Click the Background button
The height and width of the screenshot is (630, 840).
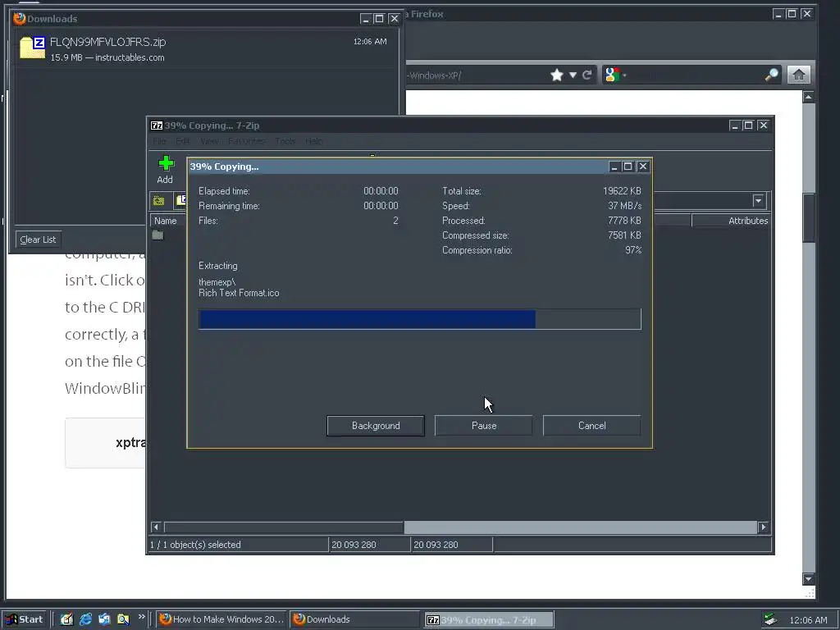(376, 426)
